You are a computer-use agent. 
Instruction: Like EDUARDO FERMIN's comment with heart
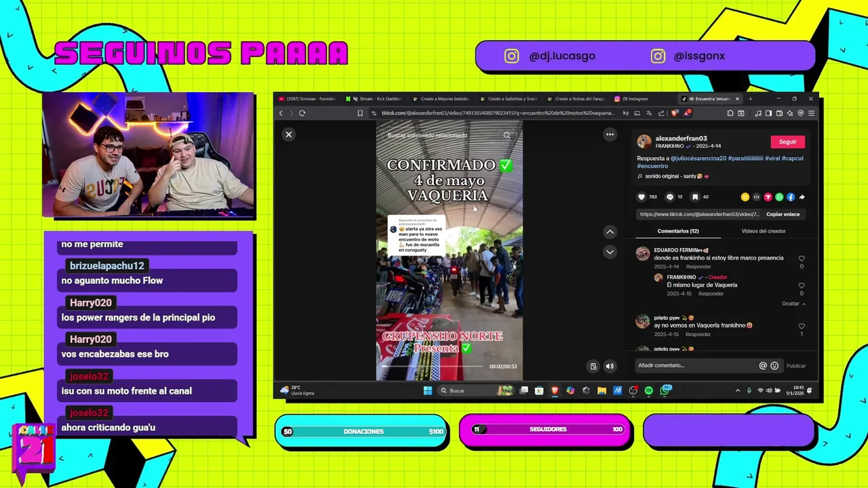(x=802, y=258)
